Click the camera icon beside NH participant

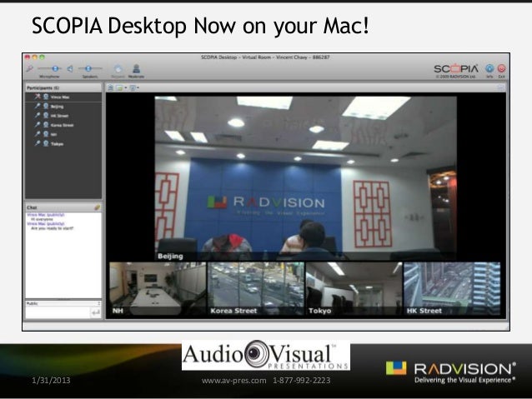coord(46,134)
